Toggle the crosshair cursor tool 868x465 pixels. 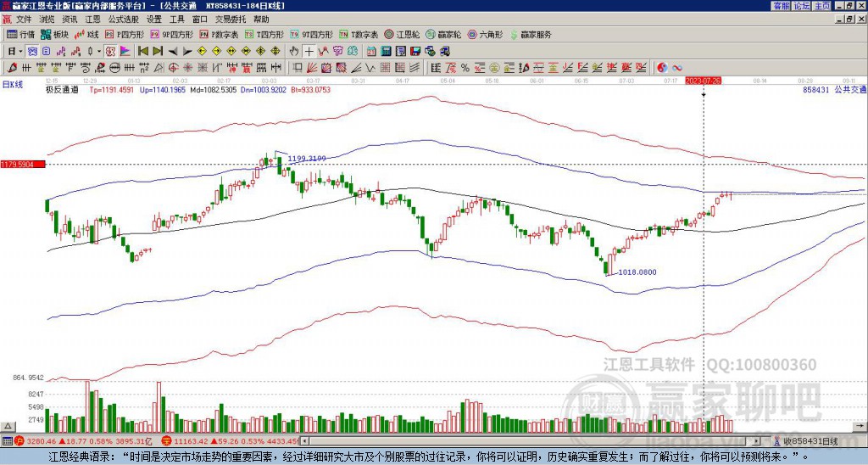(309, 52)
